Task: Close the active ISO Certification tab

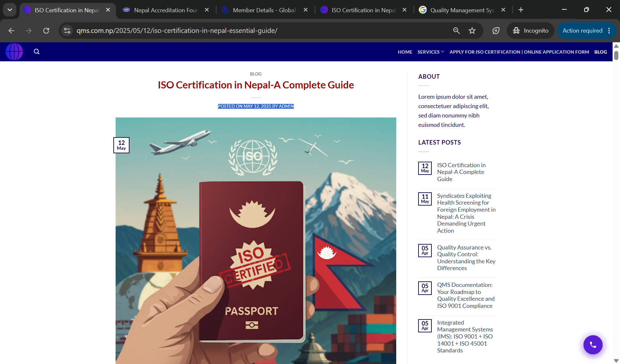Action: tap(108, 10)
